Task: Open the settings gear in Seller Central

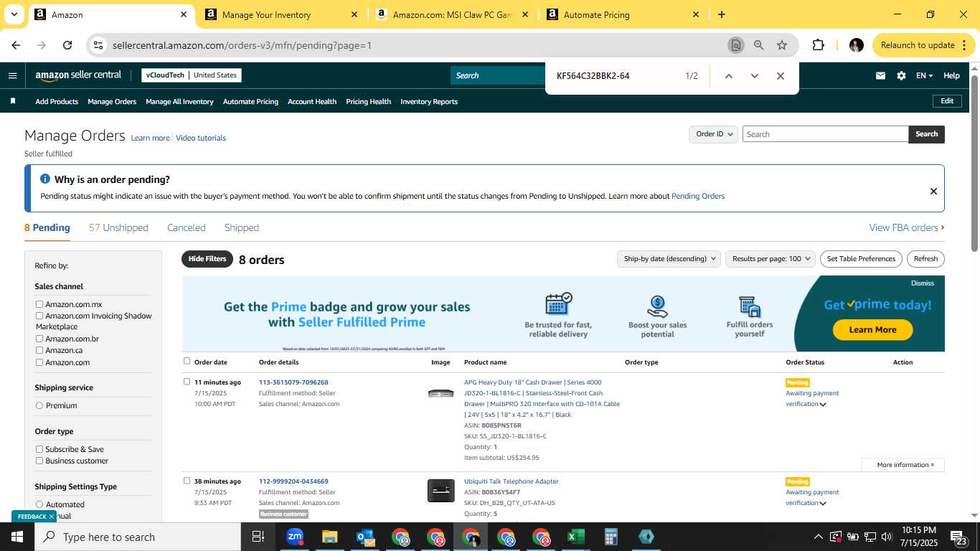Action: pos(901,75)
